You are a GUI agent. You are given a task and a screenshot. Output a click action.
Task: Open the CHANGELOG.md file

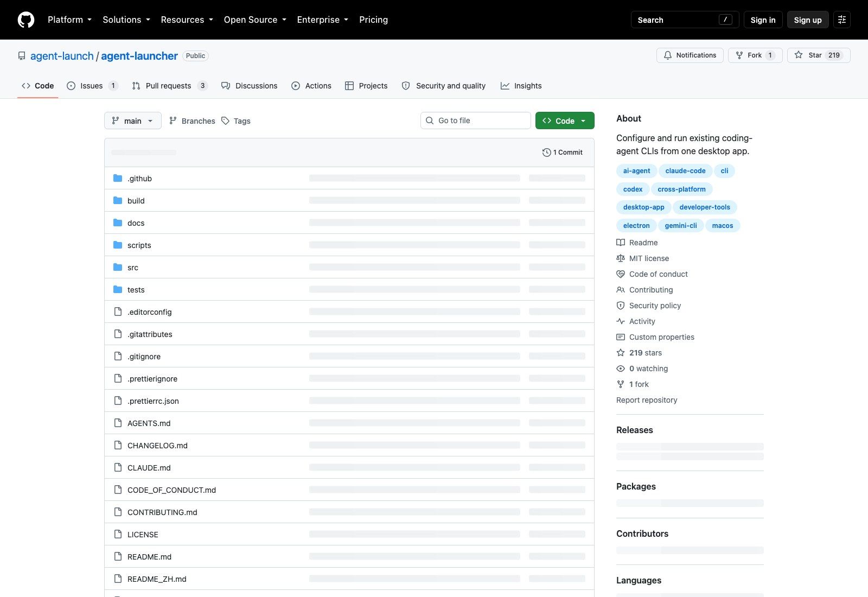click(157, 446)
